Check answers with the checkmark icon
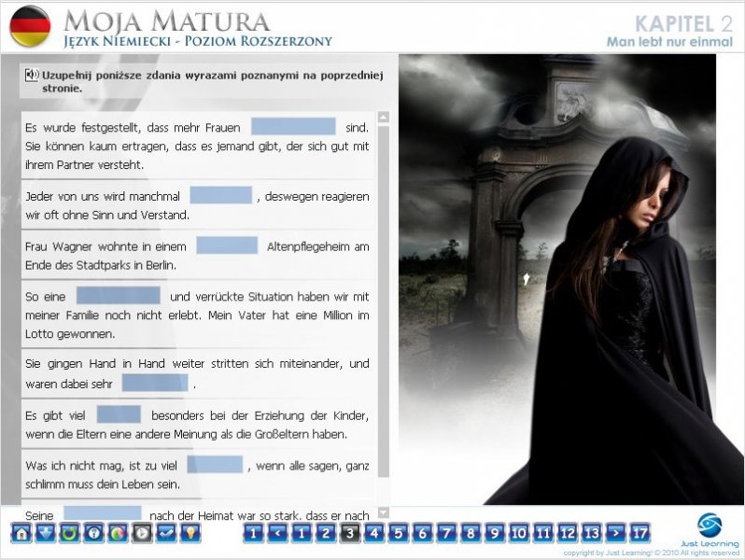Screen dimensions: 745x560 click(166, 533)
